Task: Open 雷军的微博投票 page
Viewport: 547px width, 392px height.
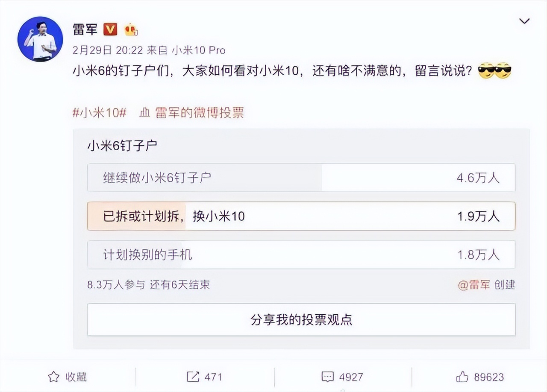Action: coord(200,113)
